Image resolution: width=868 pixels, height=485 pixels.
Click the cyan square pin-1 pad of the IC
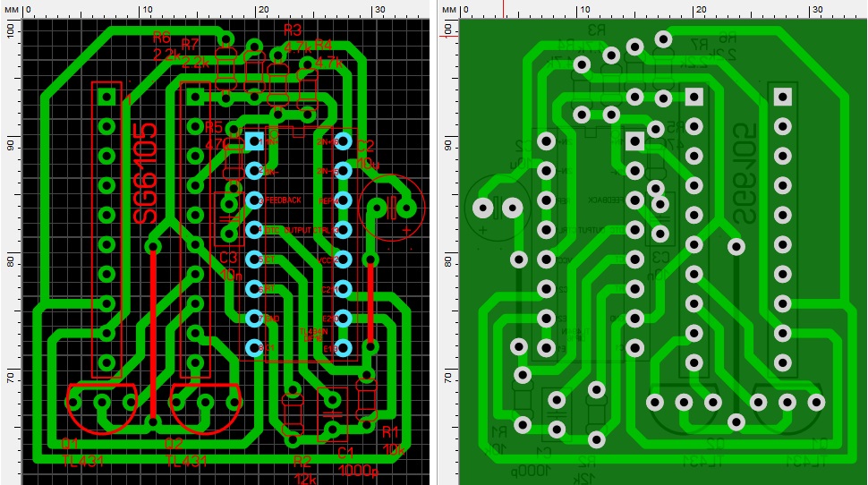[x=254, y=141]
